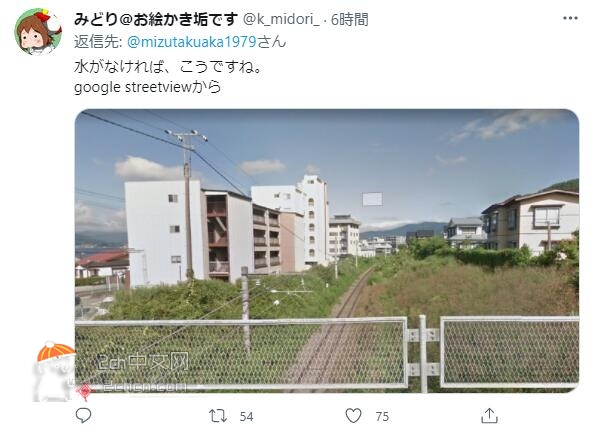Click the orange-hat mascot watermark icon
This screenshot has width=595, height=432.
point(54,371)
